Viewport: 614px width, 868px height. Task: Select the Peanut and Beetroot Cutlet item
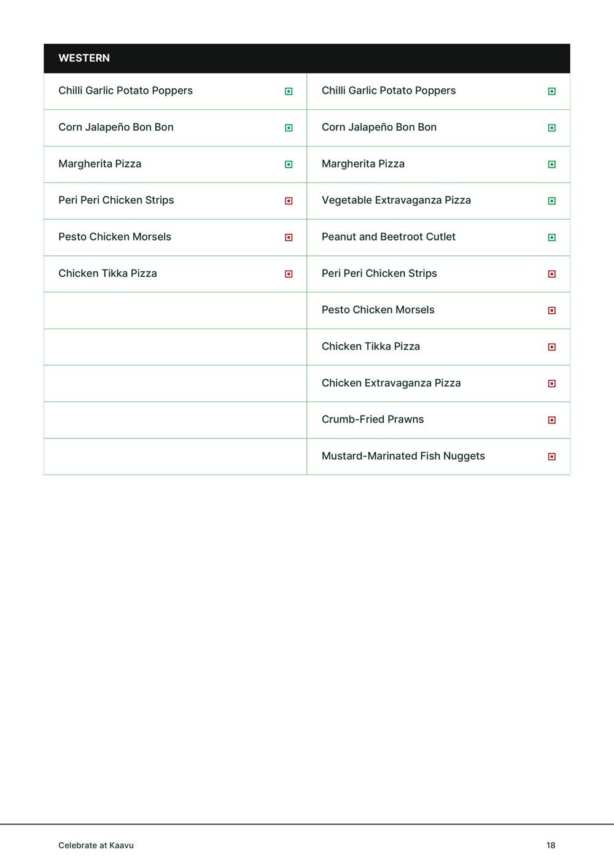point(388,237)
